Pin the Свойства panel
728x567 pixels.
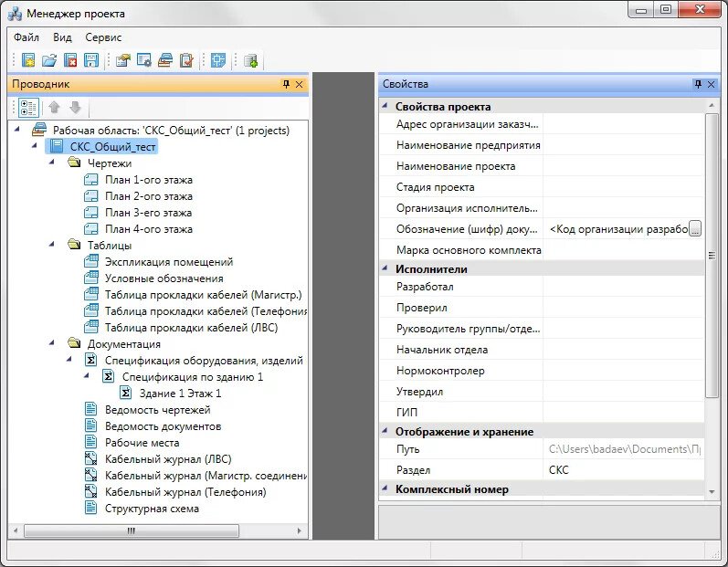coord(697,84)
